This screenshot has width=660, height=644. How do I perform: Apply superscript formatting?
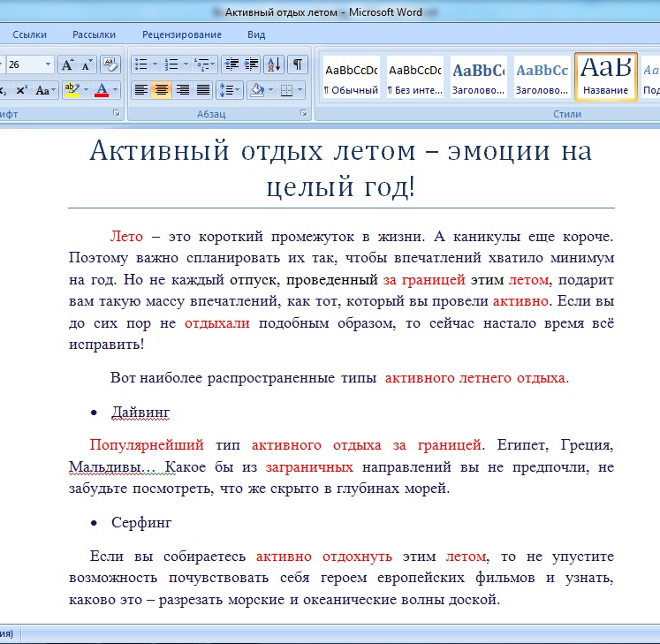21,90
